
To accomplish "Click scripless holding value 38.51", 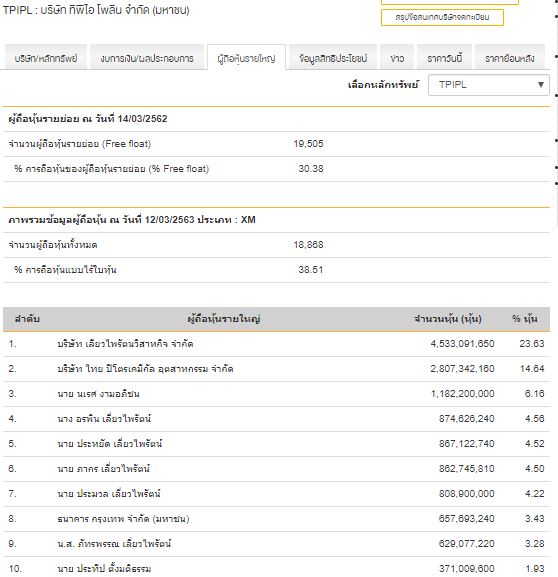I will click(311, 270).
